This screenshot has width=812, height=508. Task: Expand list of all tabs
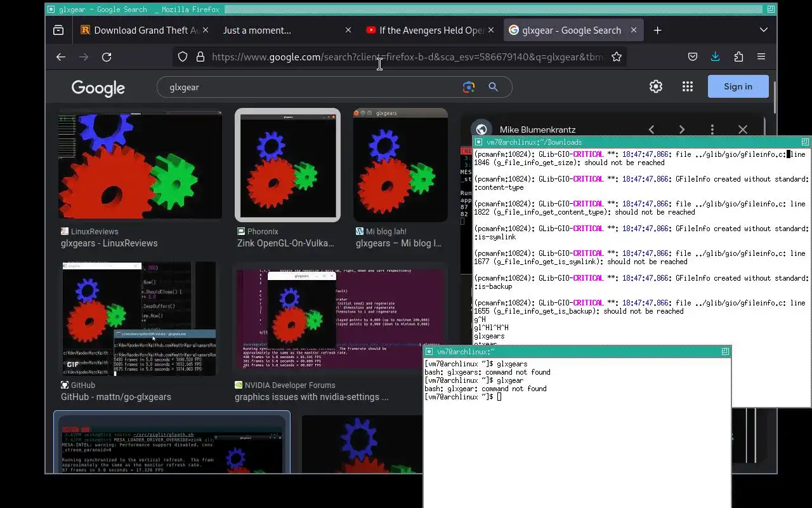pos(764,30)
